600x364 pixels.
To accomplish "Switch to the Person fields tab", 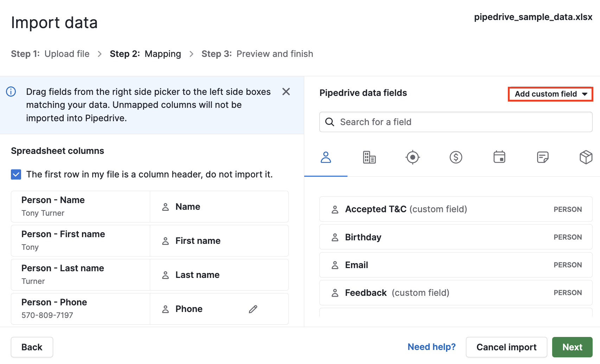I will 326,157.
